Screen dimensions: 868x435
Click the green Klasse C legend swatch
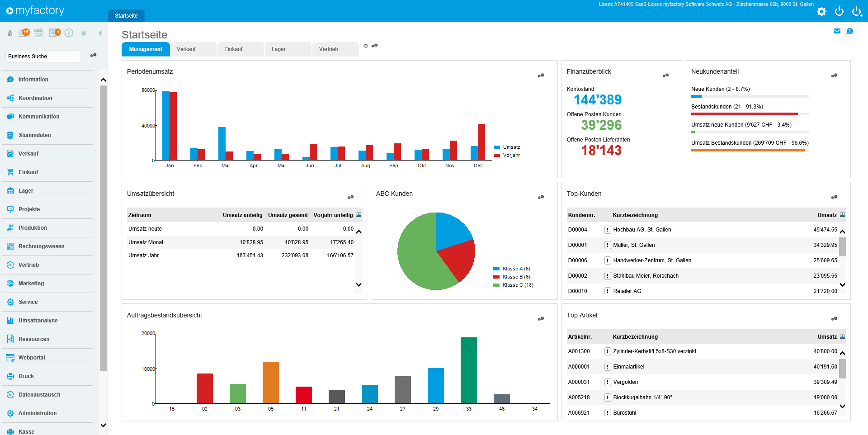(496, 285)
